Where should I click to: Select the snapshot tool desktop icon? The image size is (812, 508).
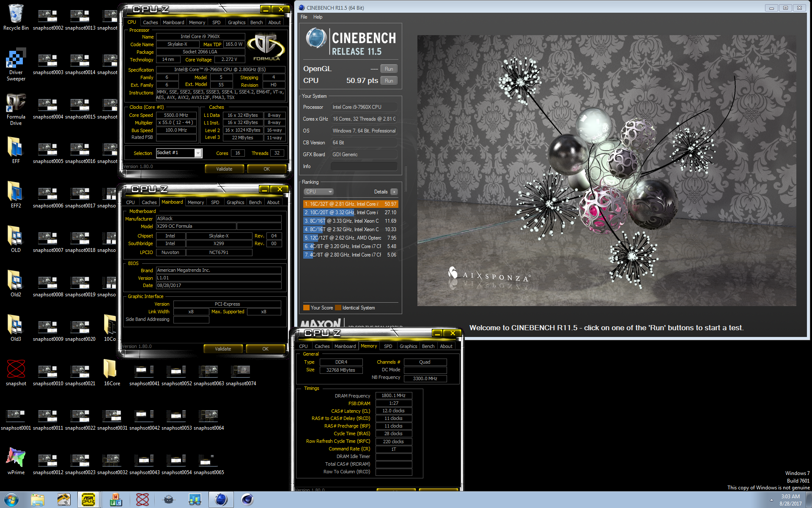pos(16,373)
